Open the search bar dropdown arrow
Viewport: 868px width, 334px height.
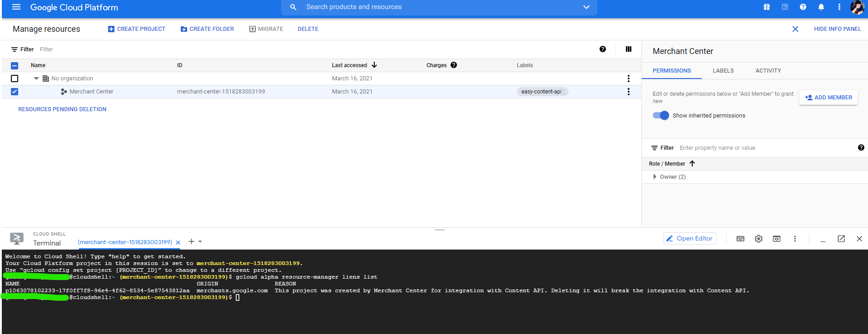pyautogui.click(x=586, y=7)
